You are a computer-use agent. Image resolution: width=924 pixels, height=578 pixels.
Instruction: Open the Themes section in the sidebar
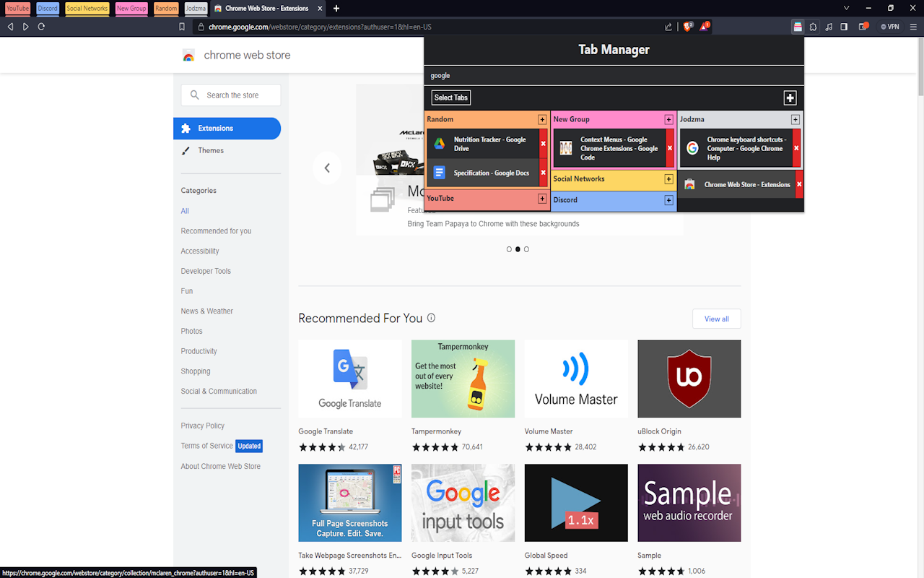(211, 150)
